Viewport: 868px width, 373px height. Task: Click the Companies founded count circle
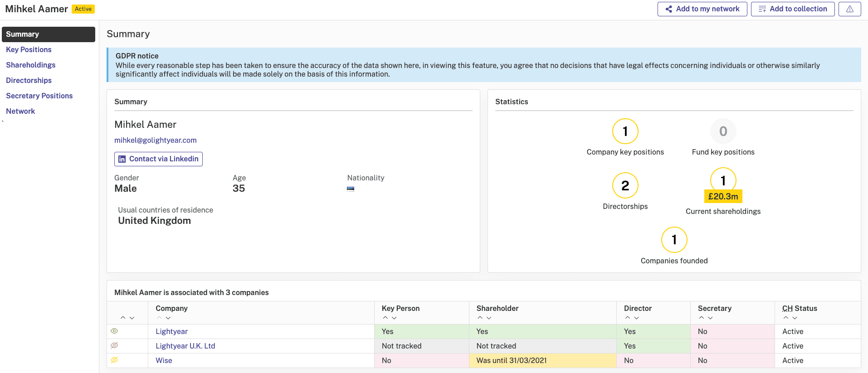click(674, 240)
